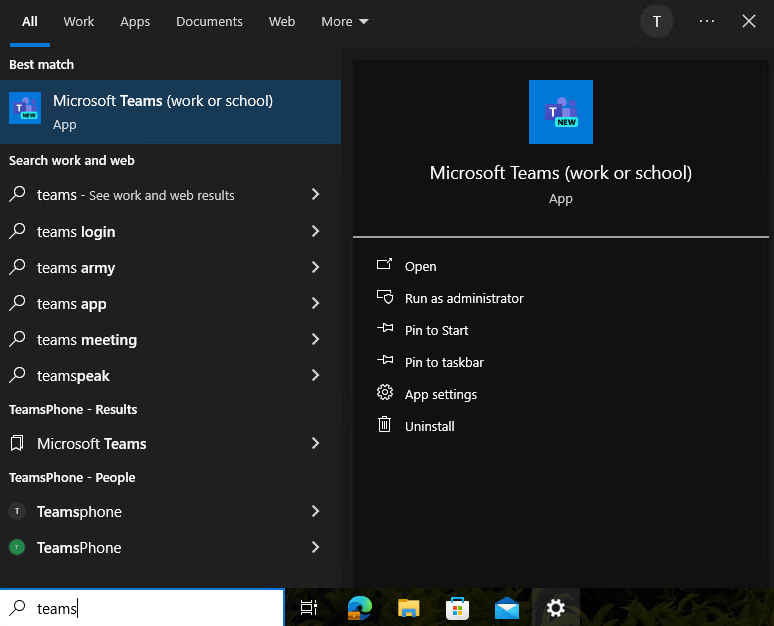Select Run as administrator
The image size is (774, 626).
coord(464,298)
